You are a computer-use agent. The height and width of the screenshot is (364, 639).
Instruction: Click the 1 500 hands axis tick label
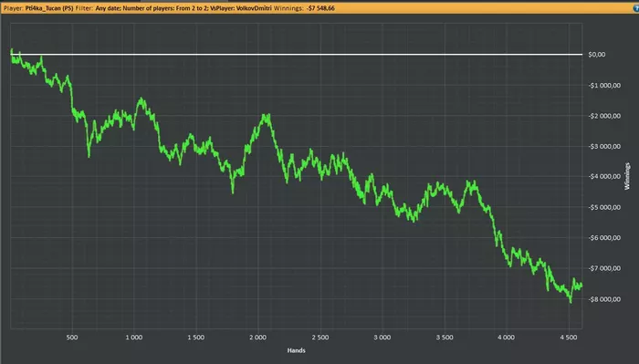(196, 338)
